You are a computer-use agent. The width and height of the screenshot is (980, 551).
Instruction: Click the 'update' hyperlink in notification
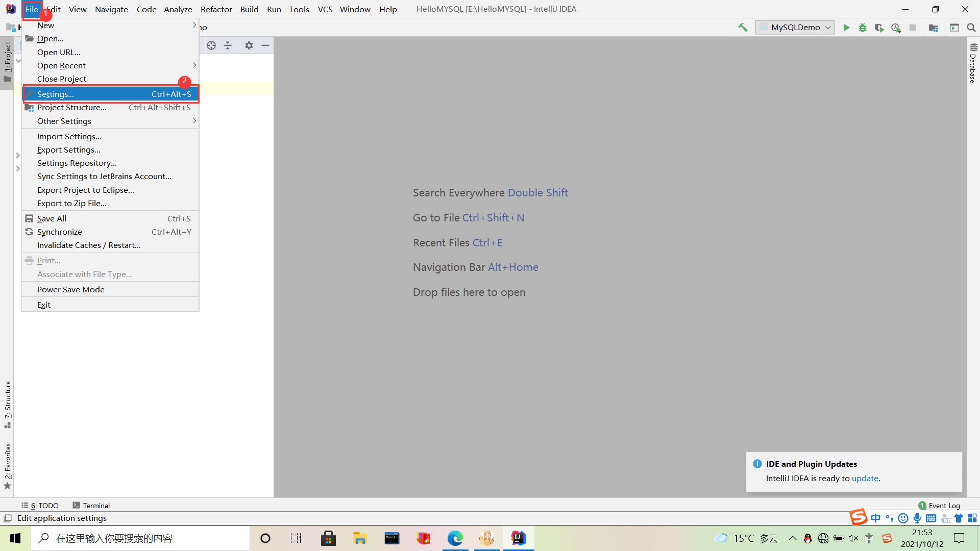864,479
